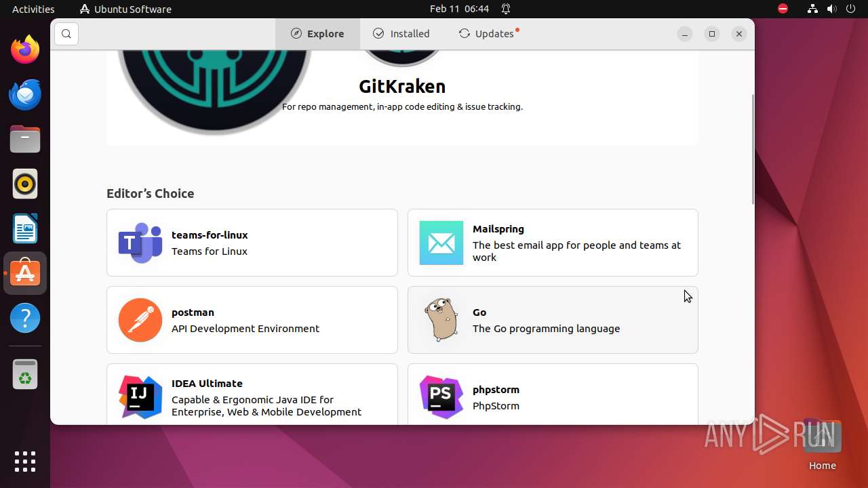868x488 pixels.
Task: Click the Mailspring envelope icon
Action: (x=441, y=243)
